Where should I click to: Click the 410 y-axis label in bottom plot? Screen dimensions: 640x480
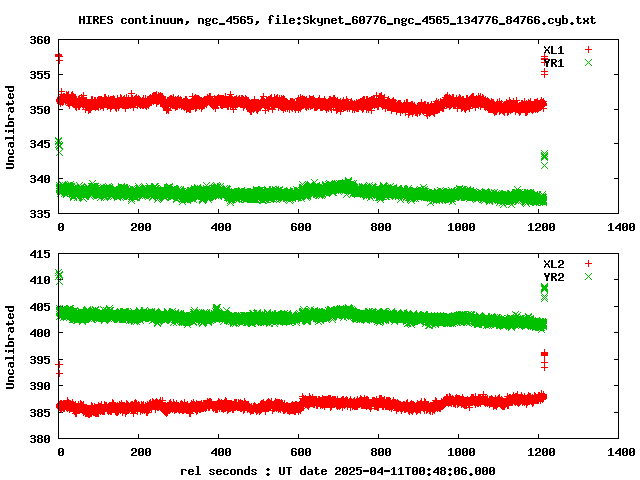click(x=40, y=280)
